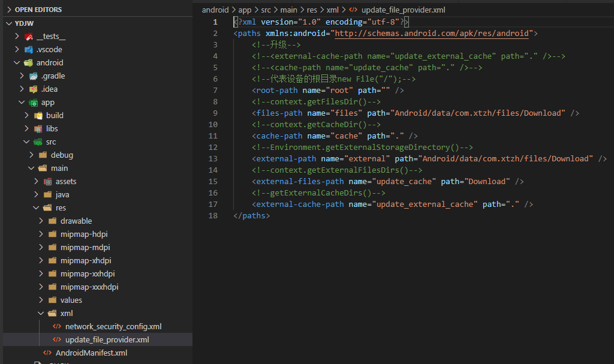614x364 pixels.
Task: Click the root-path tag on line 7
Action: tap(277, 91)
